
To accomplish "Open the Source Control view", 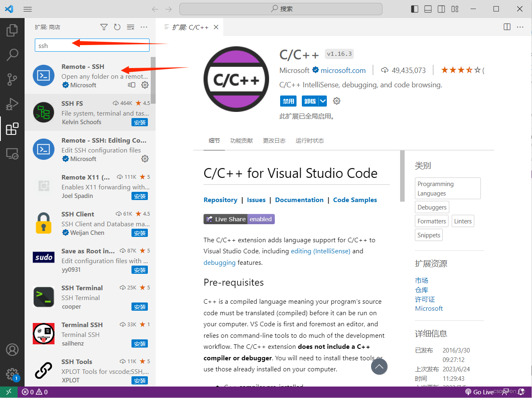I will point(12,79).
